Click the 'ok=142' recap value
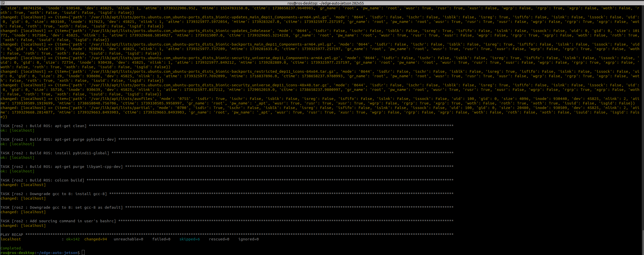Image resolution: width=644 pixels, height=255 pixels. pos(73,239)
